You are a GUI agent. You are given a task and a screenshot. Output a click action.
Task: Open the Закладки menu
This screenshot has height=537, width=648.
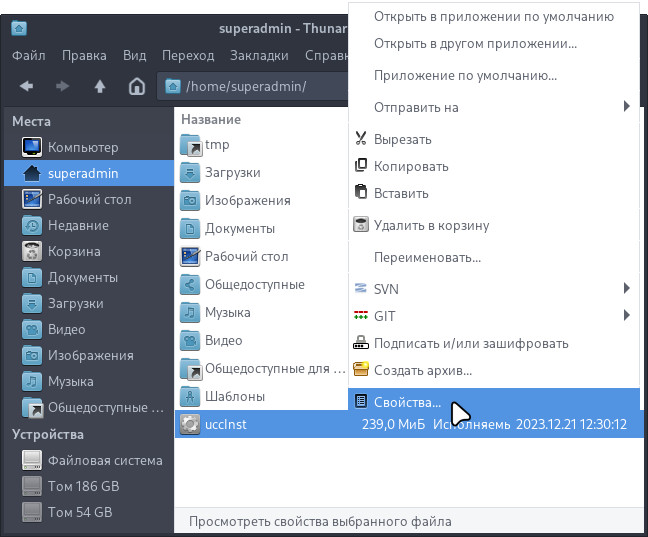click(258, 55)
